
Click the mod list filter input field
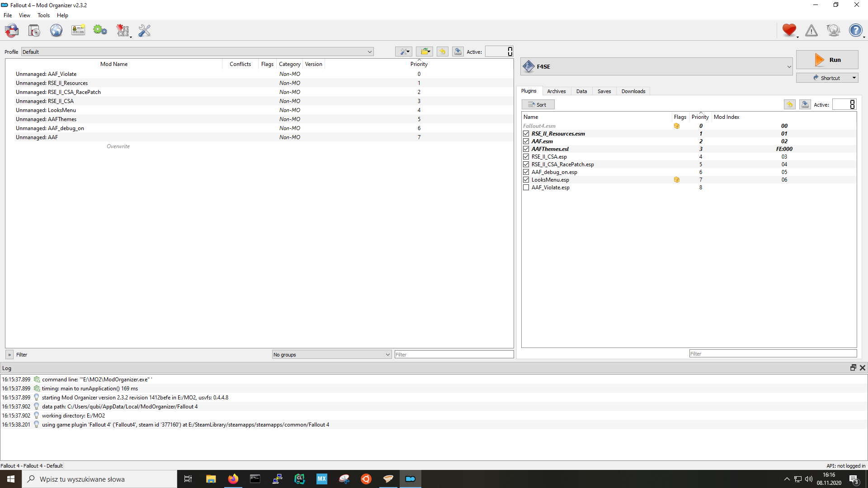click(454, 355)
